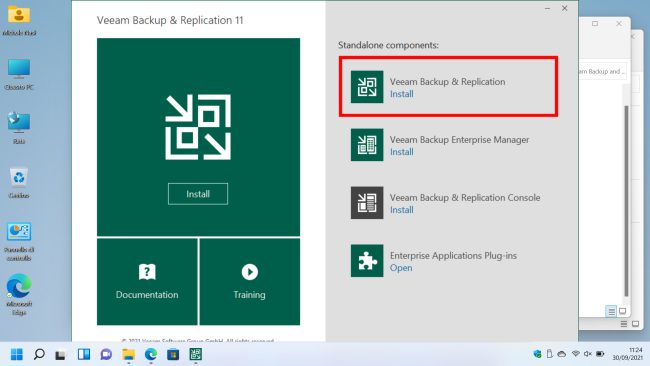
Task: Open the Rete network desktop icon
Action: (x=19, y=128)
